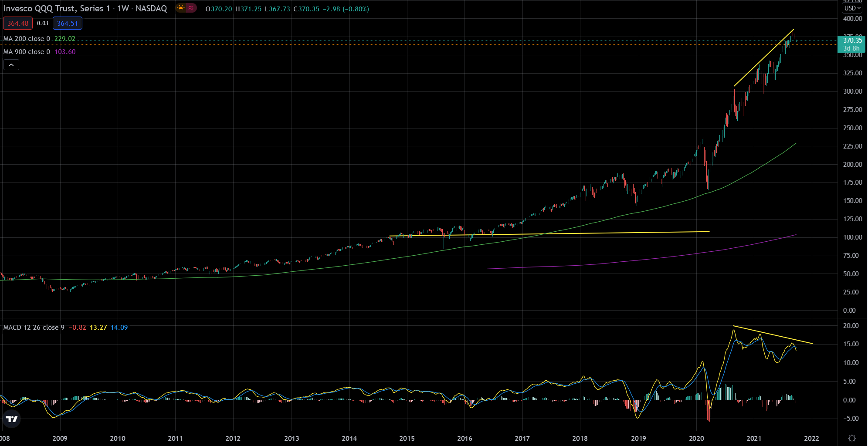Open the USD currency dropdown
The image size is (868, 446).
852,8
